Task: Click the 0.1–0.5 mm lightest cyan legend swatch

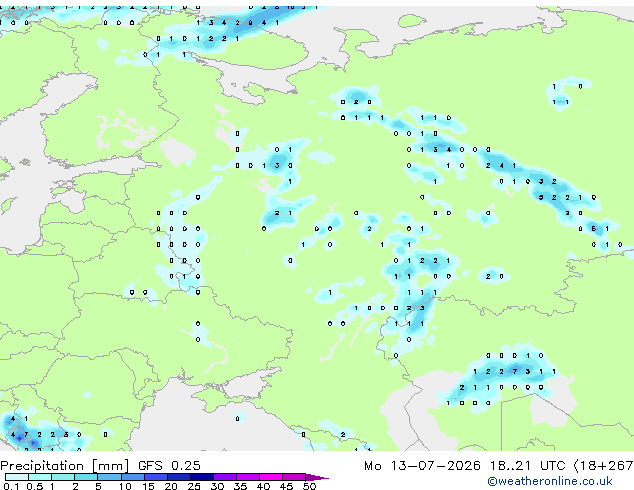Action: (17, 477)
